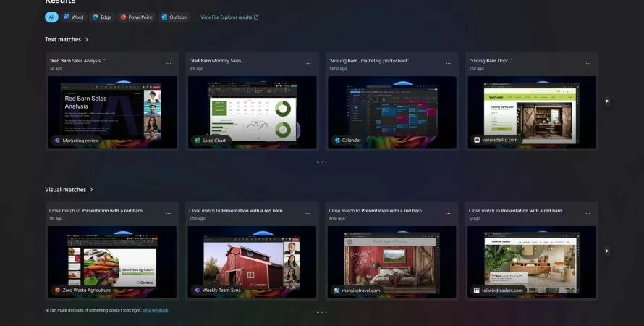644x326 pixels.
Task: Open more options for Zero Waste Agriculture card
Action: tap(169, 214)
